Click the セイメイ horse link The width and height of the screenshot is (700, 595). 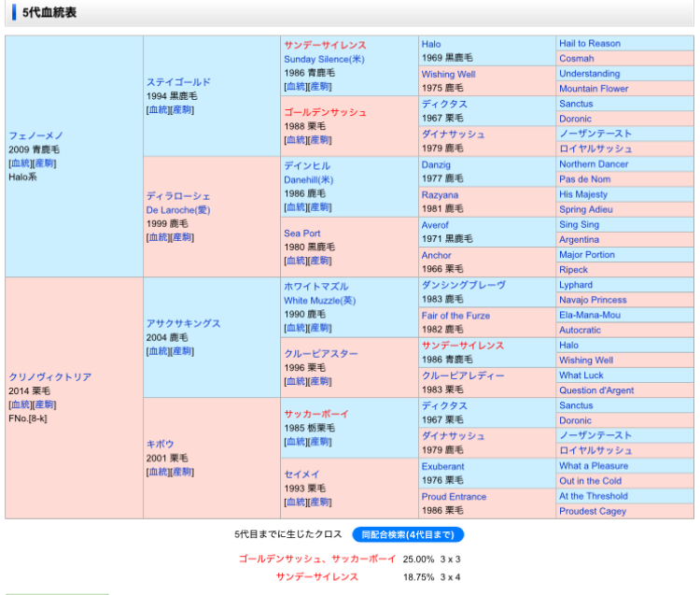[301, 474]
